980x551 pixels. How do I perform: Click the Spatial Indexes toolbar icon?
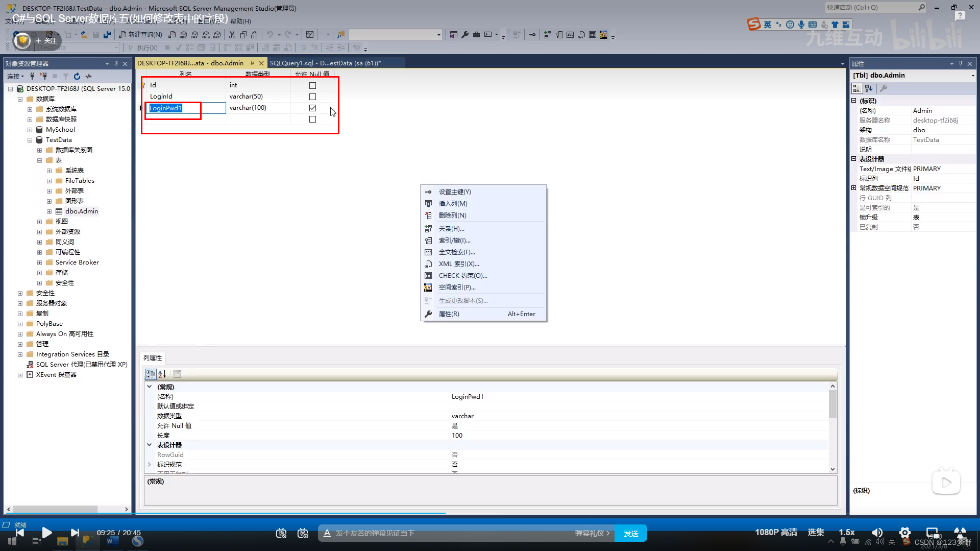(x=604, y=35)
